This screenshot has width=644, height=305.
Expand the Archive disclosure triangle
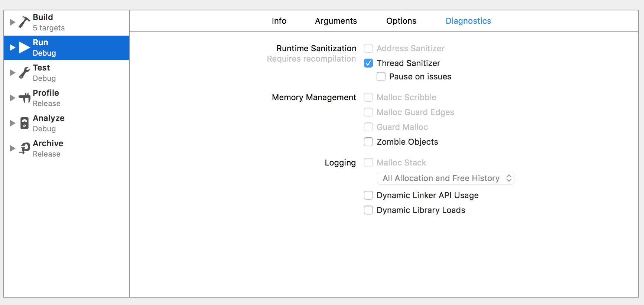[x=12, y=148]
